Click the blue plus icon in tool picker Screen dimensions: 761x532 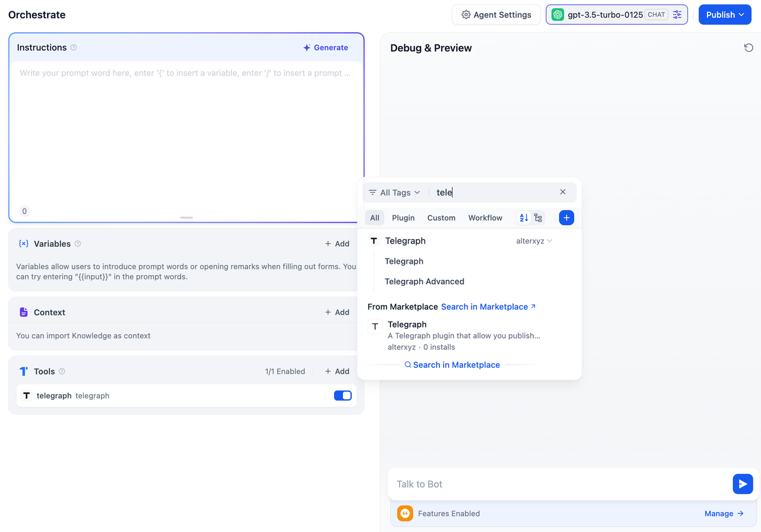click(x=566, y=218)
